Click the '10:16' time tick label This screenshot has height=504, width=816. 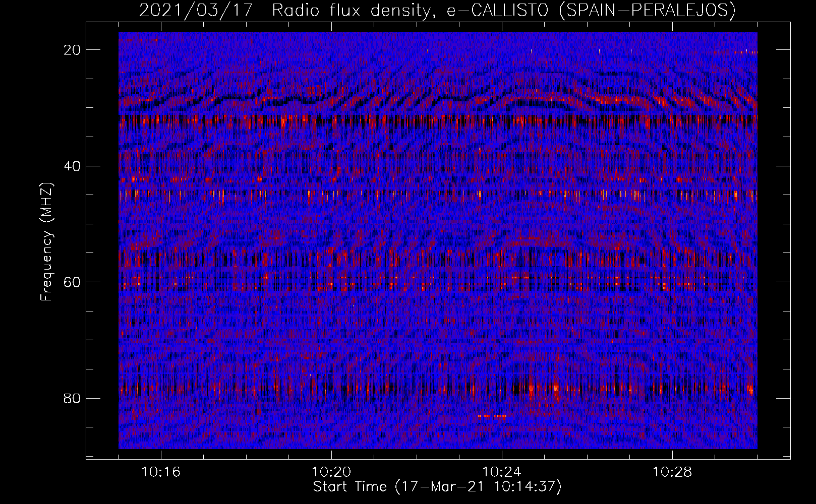[x=161, y=472]
